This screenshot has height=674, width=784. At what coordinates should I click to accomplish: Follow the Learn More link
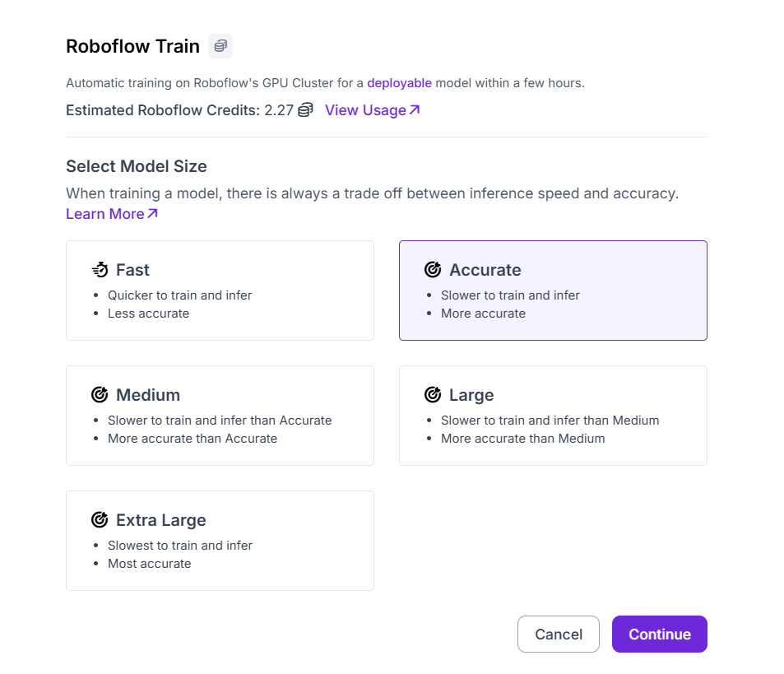click(x=105, y=214)
